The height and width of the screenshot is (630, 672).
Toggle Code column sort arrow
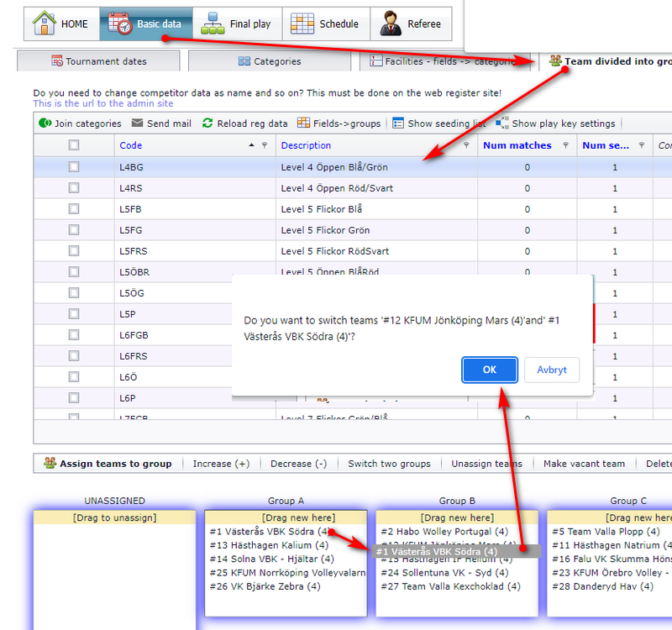[x=251, y=145]
